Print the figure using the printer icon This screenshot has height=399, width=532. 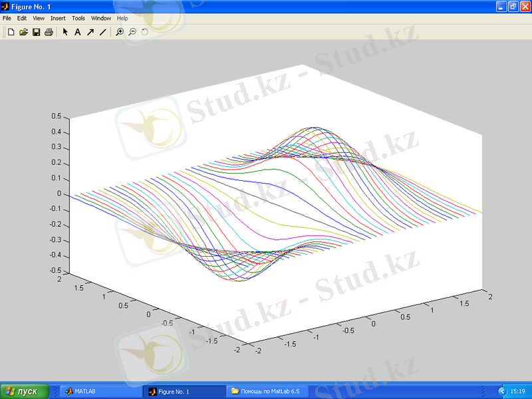coord(49,32)
